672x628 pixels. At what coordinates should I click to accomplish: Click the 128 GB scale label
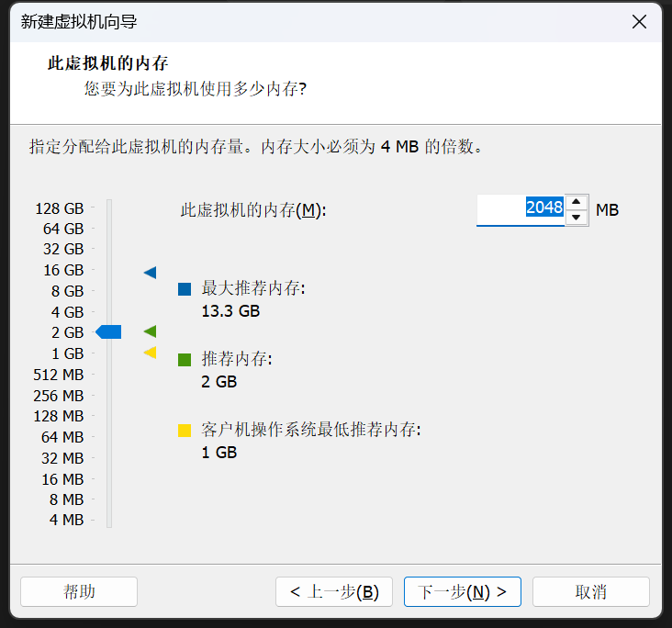pos(59,208)
